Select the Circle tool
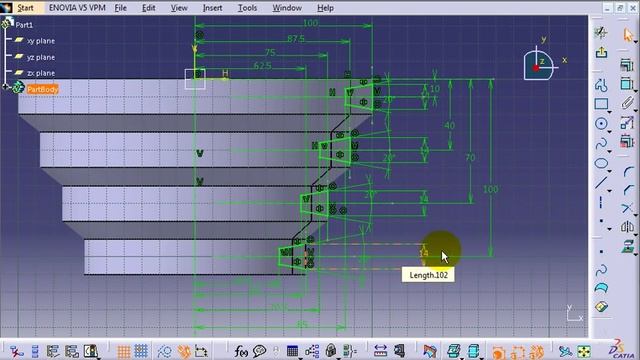This screenshot has width=640, height=360. tap(601, 124)
